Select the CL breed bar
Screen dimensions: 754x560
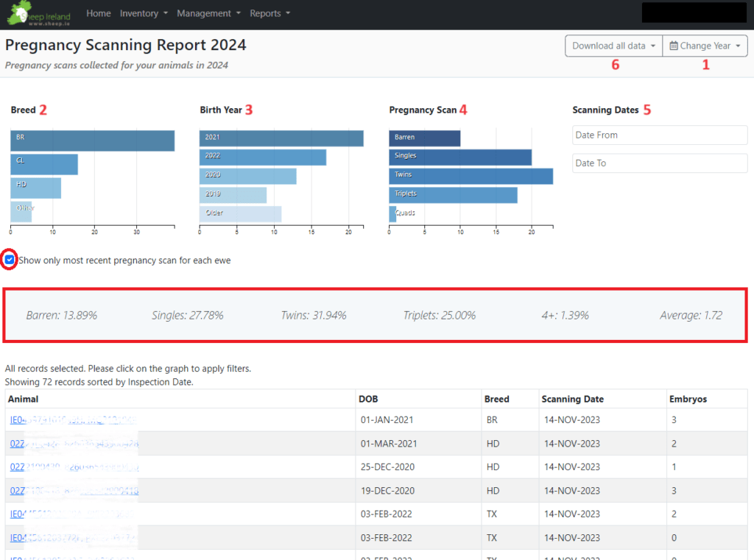pos(44,164)
